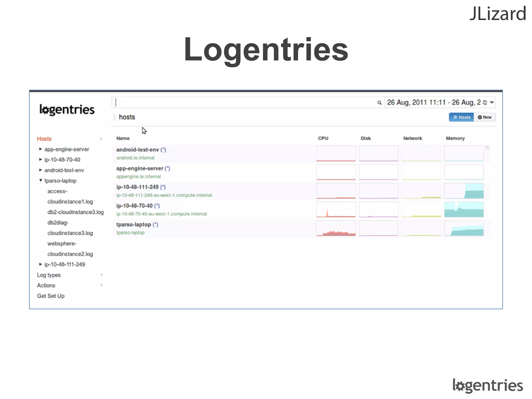532x399 pixels.
Task: Open app-engine-server host link in table
Action: (140, 168)
